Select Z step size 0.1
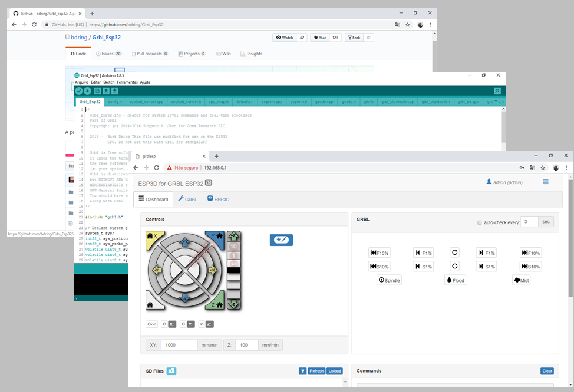 point(233,263)
